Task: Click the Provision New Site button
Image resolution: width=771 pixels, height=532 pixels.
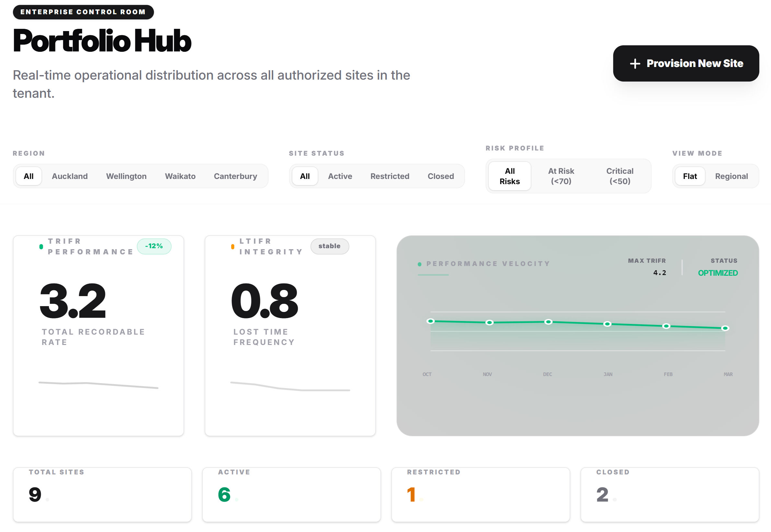Action: [685, 63]
